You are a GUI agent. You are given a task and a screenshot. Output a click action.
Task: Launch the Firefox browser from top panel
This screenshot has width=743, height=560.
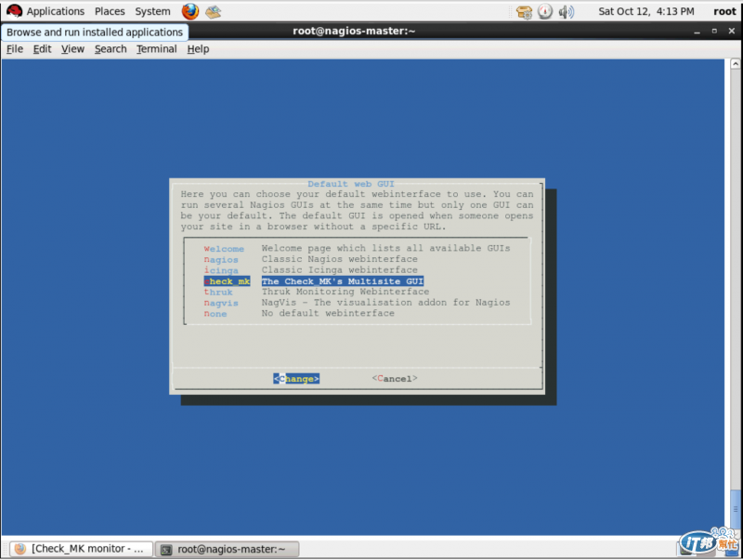(x=190, y=11)
